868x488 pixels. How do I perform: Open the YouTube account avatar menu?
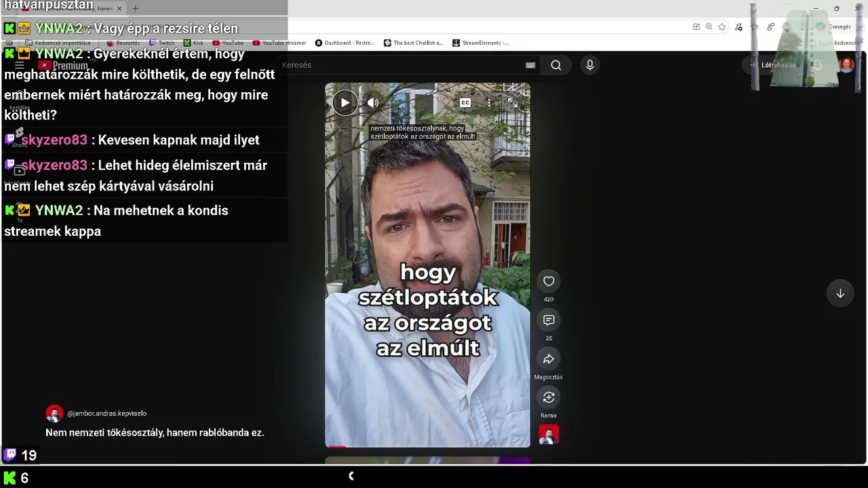pos(846,65)
